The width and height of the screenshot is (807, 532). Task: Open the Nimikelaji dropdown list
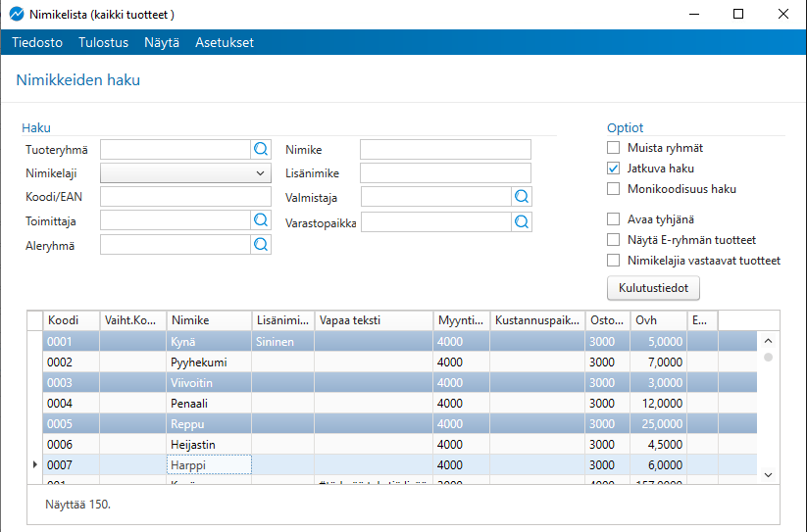click(185, 173)
